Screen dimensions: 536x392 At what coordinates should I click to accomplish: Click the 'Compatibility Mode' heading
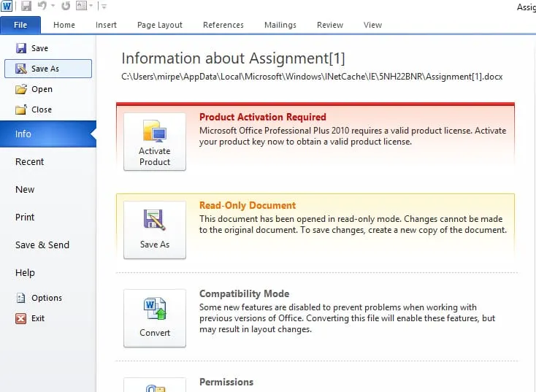245,293
